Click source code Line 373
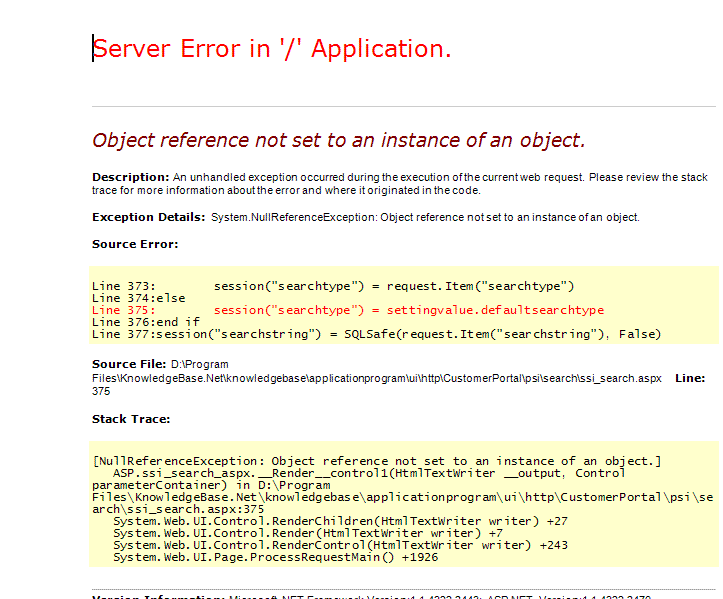This screenshot has width=723, height=599. [x=332, y=286]
